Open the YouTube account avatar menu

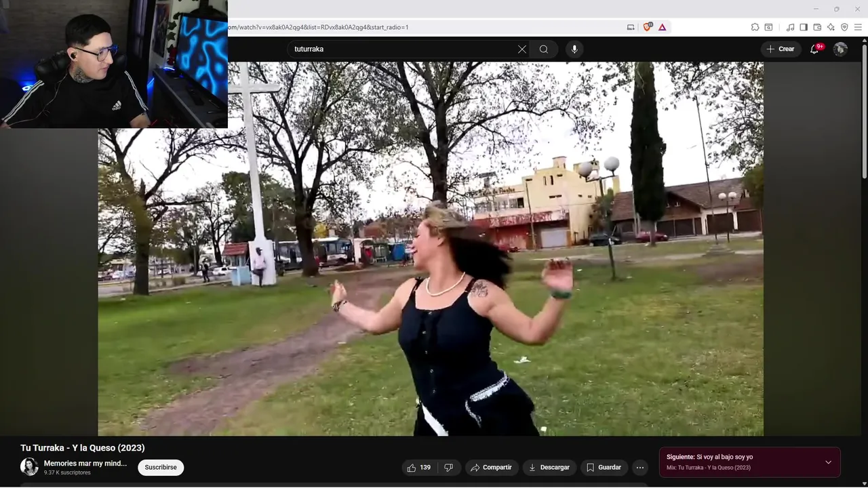[840, 49]
